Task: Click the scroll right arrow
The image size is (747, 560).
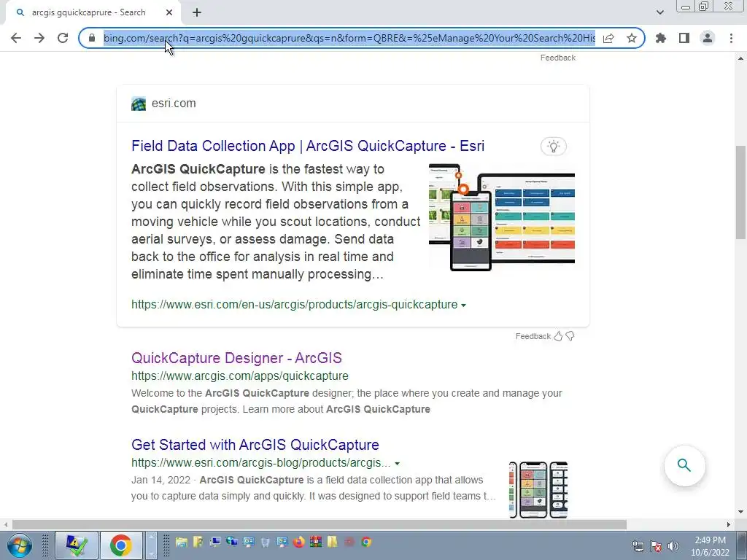Action: (x=729, y=524)
